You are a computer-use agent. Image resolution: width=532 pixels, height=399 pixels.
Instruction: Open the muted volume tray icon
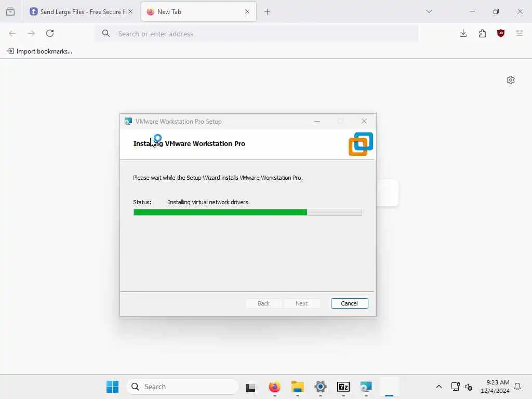coord(469,387)
